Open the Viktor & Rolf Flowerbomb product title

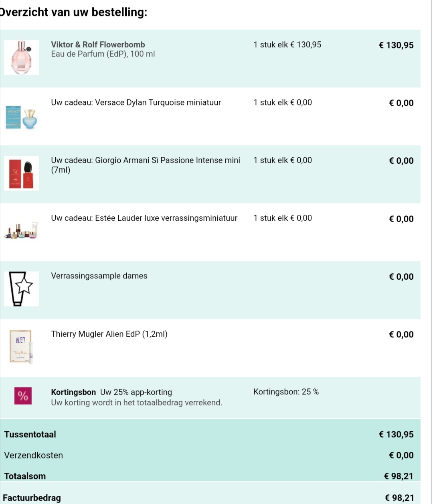pyautogui.click(x=98, y=45)
